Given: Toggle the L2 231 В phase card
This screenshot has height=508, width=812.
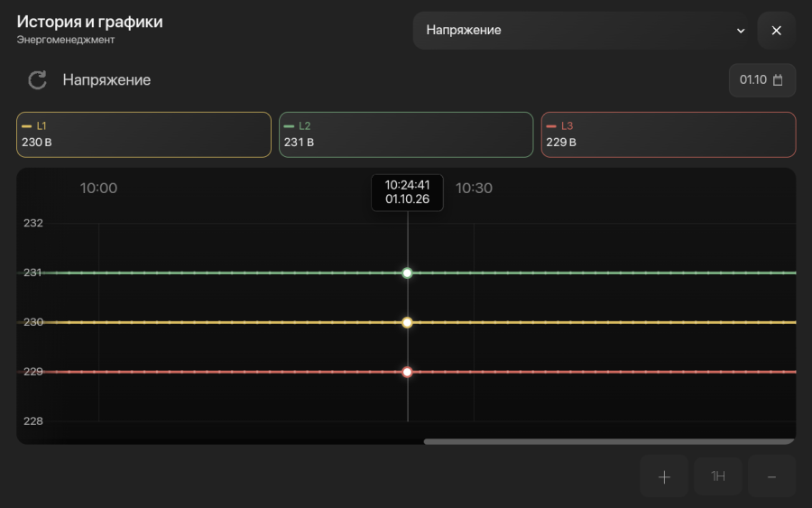Looking at the screenshot, I should [406, 134].
